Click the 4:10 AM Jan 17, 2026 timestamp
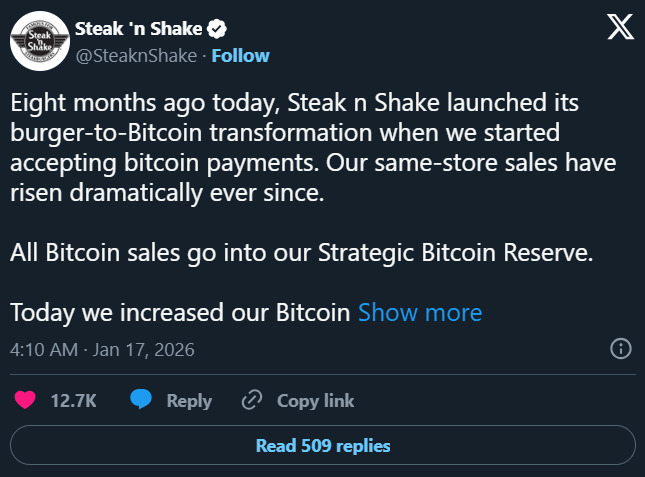This screenshot has height=477, width=645. click(102, 350)
